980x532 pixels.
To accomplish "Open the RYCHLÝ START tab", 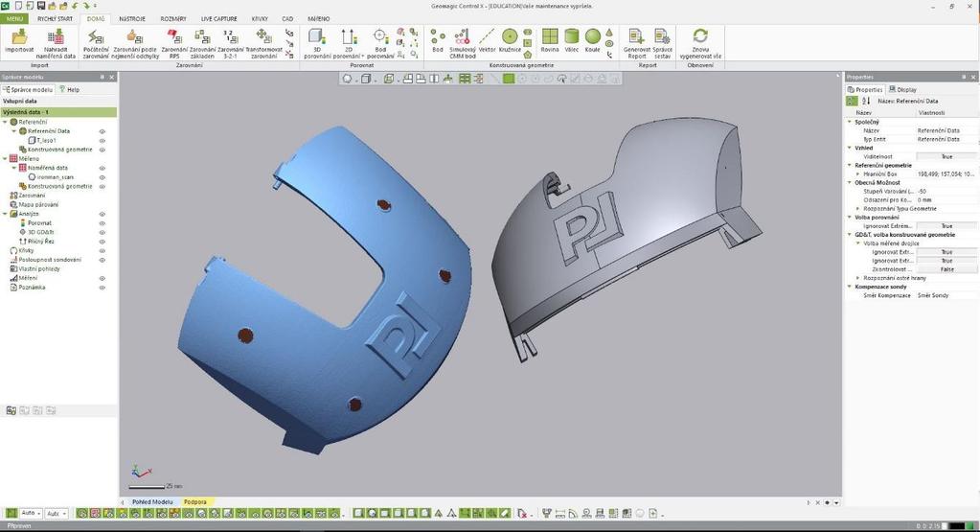I will (55, 19).
